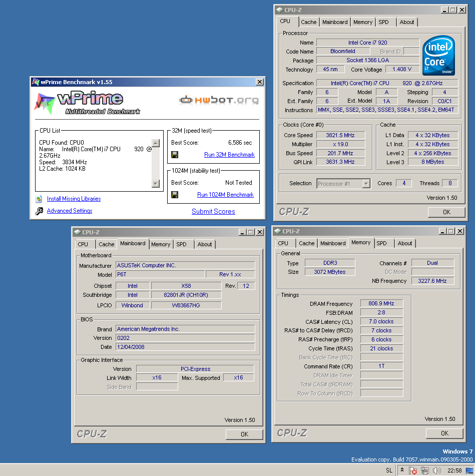
Task: Open Advanced Settings link
Action: (x=70, y=211)
